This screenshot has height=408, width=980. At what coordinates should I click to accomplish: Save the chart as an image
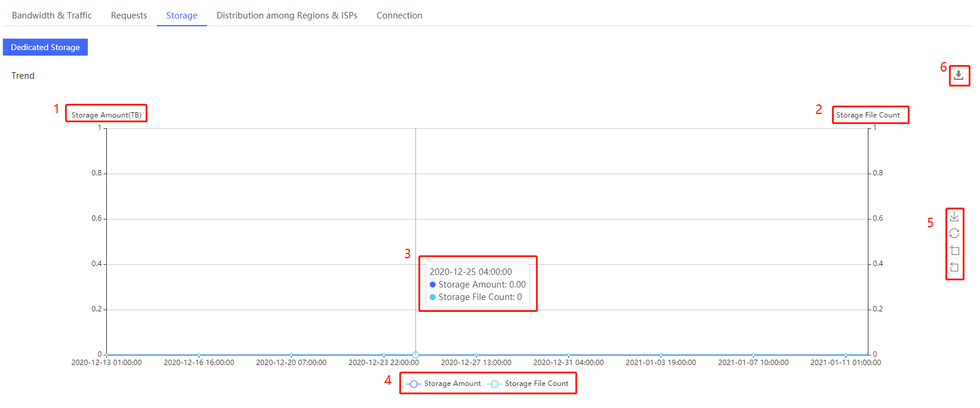954,217
